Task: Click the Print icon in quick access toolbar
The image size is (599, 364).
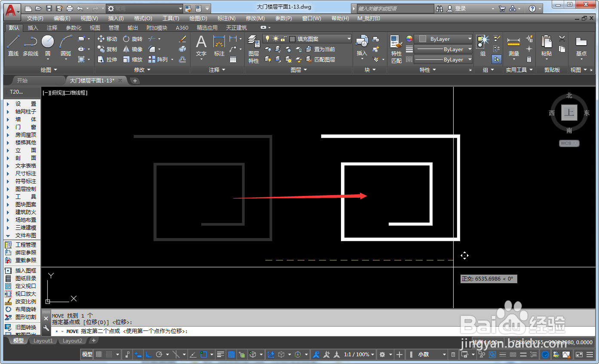Action: (69, 8)
